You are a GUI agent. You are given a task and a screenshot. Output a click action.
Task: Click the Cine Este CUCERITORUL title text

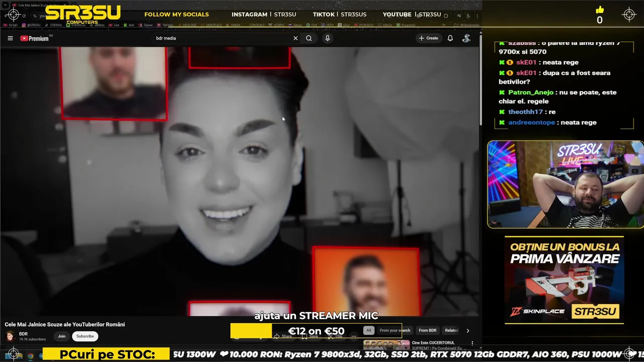(433, 343)
